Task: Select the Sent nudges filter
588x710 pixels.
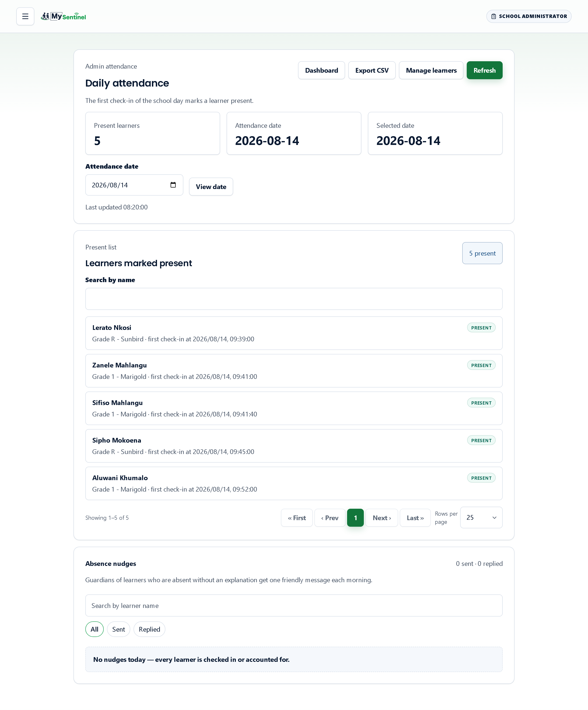Action: tap(118, 629)
